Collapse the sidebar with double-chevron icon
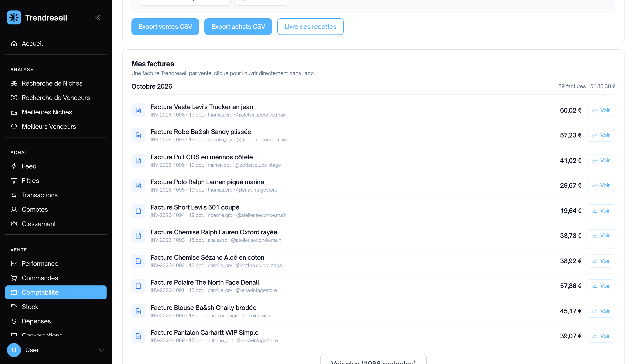This screenshot has height=364, width=635. coord(98,17)
